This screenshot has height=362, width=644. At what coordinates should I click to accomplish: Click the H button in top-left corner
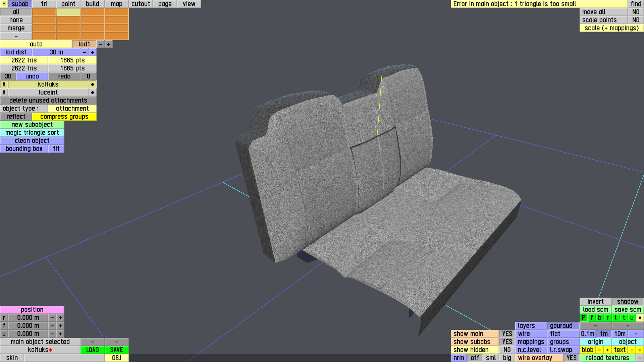click(x=4, y=4)
